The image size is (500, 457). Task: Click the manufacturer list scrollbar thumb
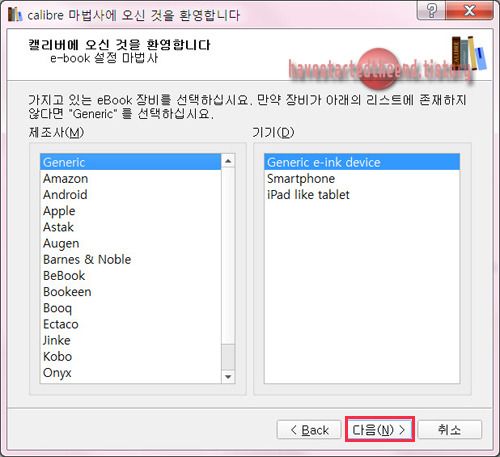[x=228, y=357]
